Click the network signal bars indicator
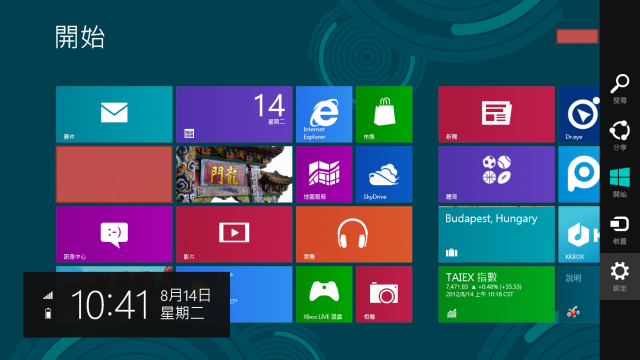Image resolution: width=640 pixels, height=360 pixels. [48, 295]
